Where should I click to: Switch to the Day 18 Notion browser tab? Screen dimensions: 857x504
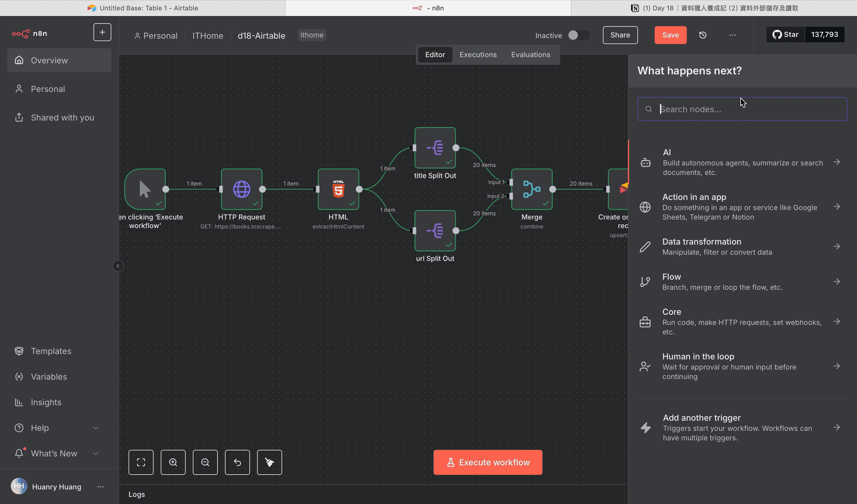coord(714,8)
